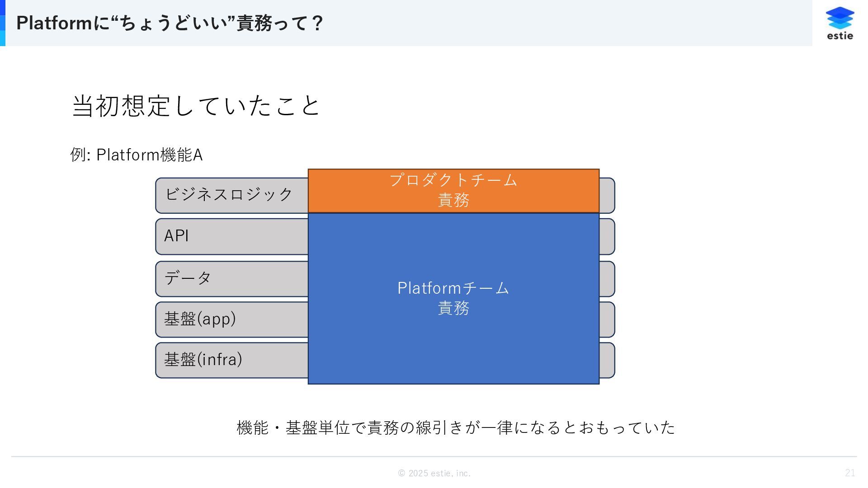
Task: Click the 例: Platform機能A label
Action: tap(137, 155)
